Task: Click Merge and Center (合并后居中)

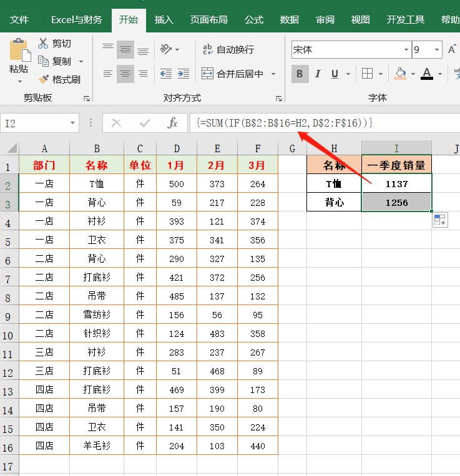Action: click(x=233, y=74)
